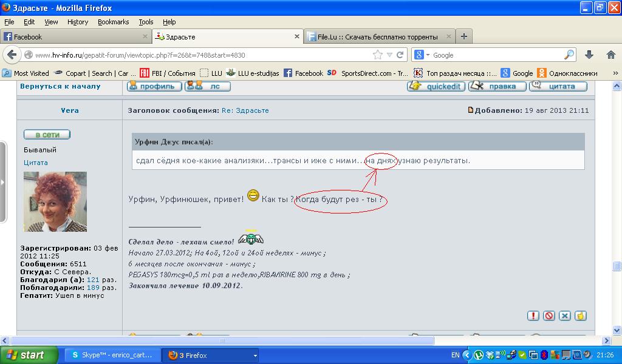Click the 21:26 system clock
The image size is (622, 364).
tap(605, 355)
